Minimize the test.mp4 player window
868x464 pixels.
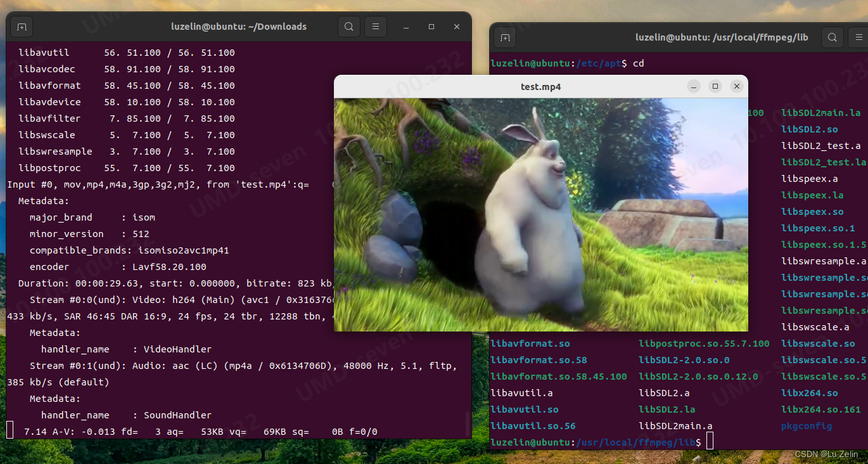click(x=693, y=86)
